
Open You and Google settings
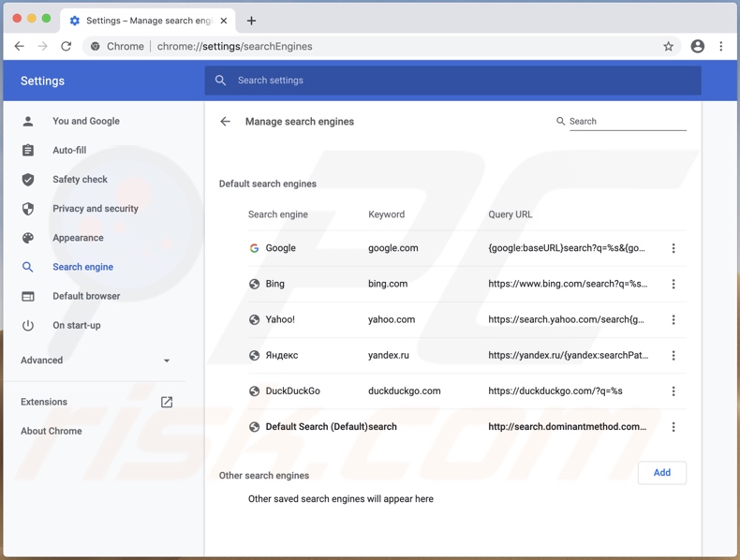coord(86,121)
